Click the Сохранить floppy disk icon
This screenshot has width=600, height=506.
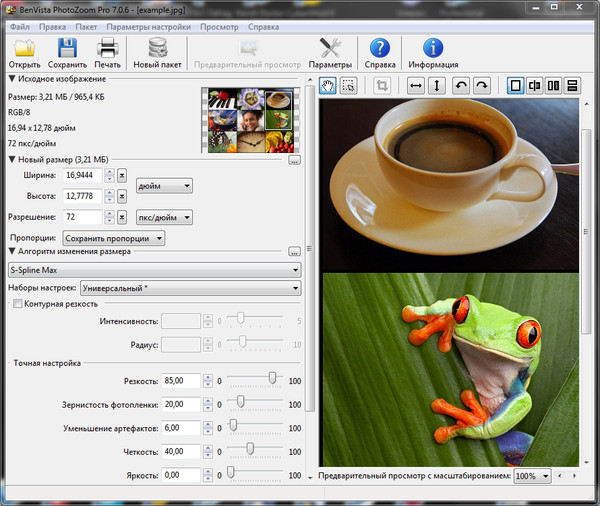tap(66, 48)
